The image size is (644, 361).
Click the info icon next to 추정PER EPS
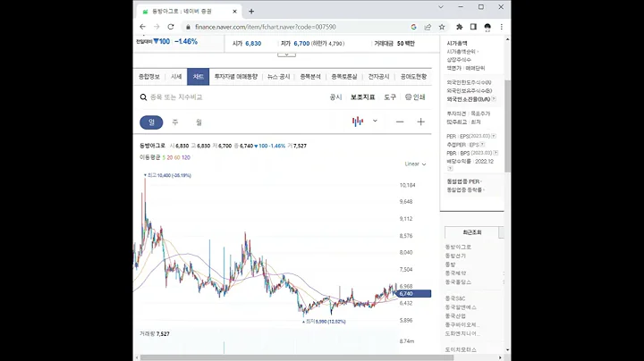click(x=483, y=145)
